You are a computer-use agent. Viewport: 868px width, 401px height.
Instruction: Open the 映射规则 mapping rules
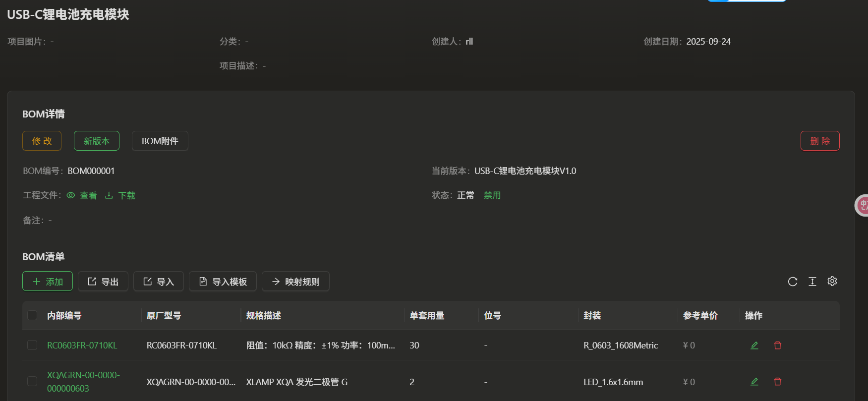tap(295, 282)
